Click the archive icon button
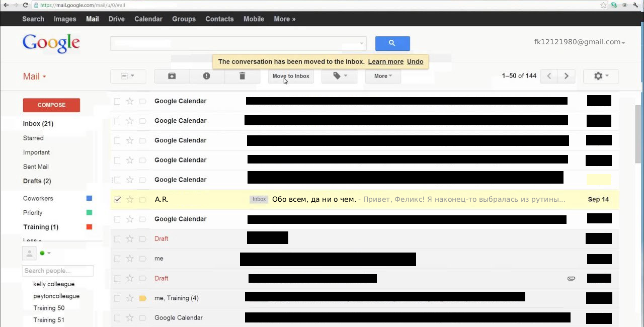The height and width of the screenshot is (327, 644). tap(172, 76)
